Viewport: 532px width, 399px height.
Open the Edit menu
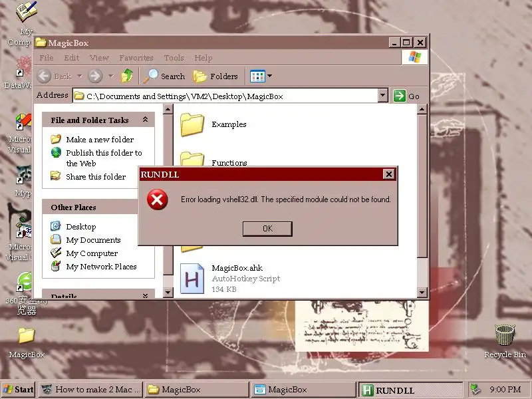pyautogui.click(x=72, y=58)
